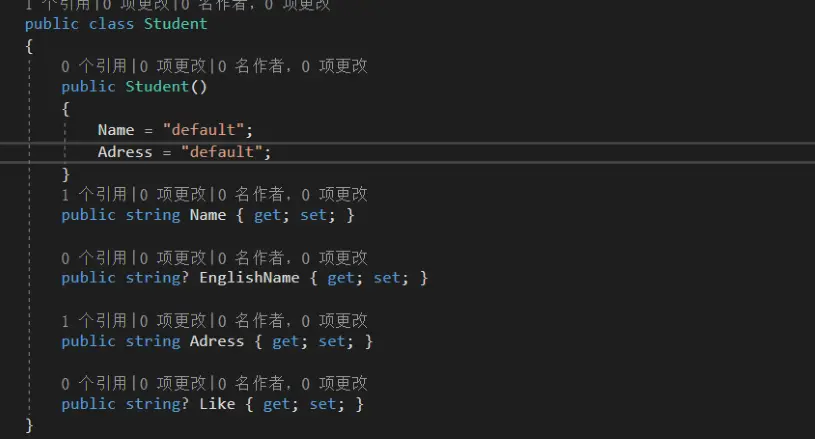Image resolution: width=815 pixels, height=439 pixels.
Task: Click the Student() constructor name
Action: [x=158, y=87]
